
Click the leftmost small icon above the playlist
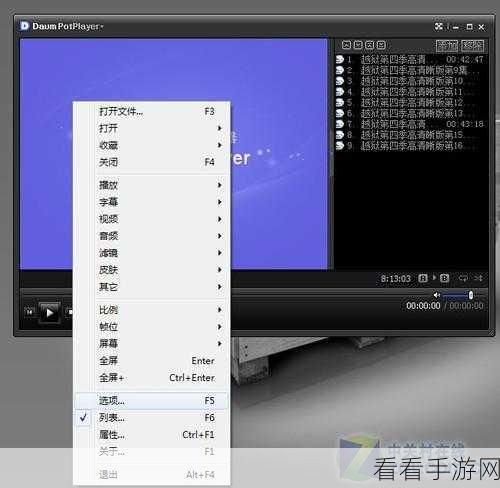pos(346,45)
